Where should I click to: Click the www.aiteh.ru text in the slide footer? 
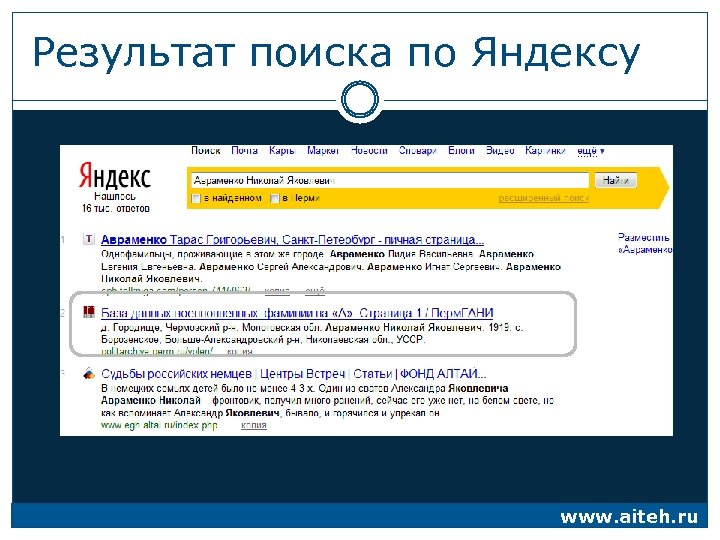pos(629,517)
